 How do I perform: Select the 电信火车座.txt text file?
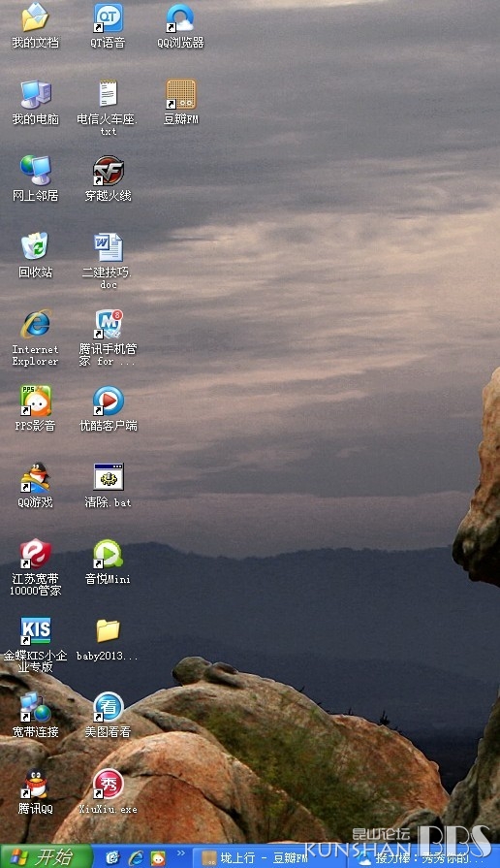pyautogui.click(x=108, y=94)
